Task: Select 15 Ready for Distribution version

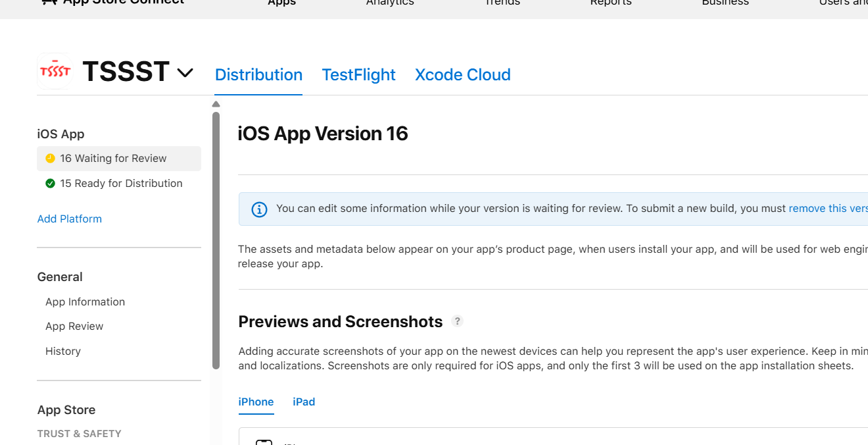Action: coord(121,184)
